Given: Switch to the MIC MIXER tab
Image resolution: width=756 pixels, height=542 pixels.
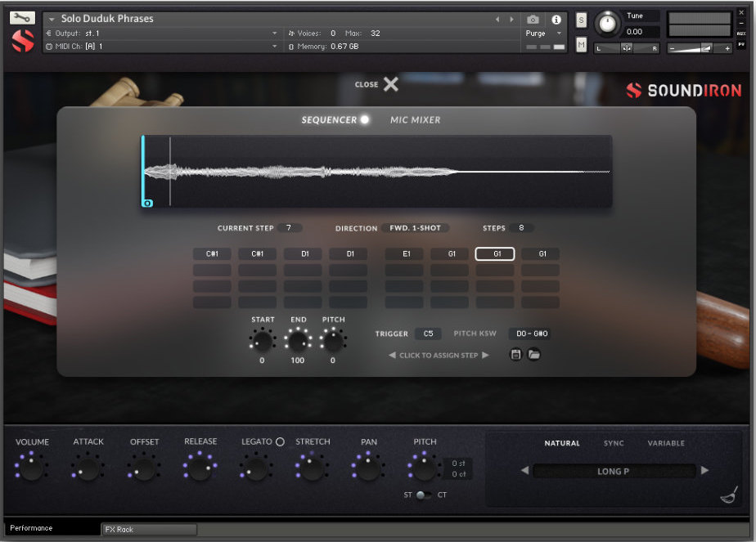Looking at the screenshot, I should click(415, 119).
